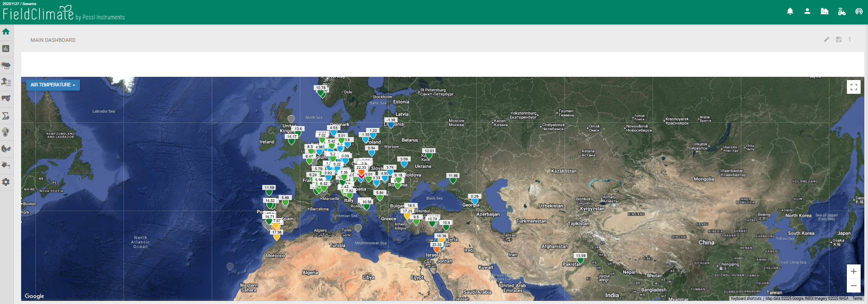
Task: Open sidebar thermometer icon
Action: [x=6, y=132]
